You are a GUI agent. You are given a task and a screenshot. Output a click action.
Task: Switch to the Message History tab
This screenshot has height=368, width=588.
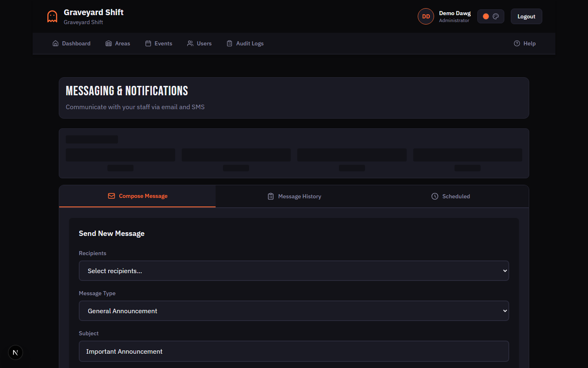(x=294, y=196)
